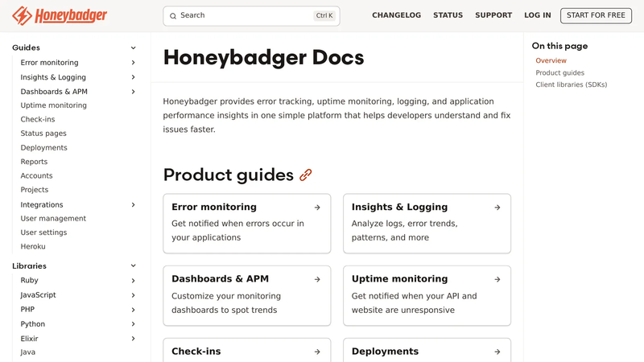Click the arrow on Deployments card
The image size is (644, 362).
click(497, 352)
